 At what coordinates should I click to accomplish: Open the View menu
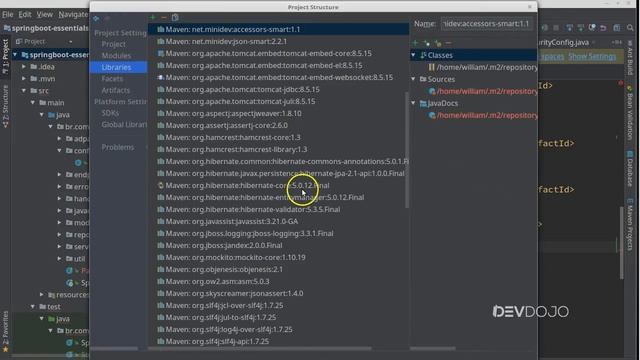[x=44, y=15]
